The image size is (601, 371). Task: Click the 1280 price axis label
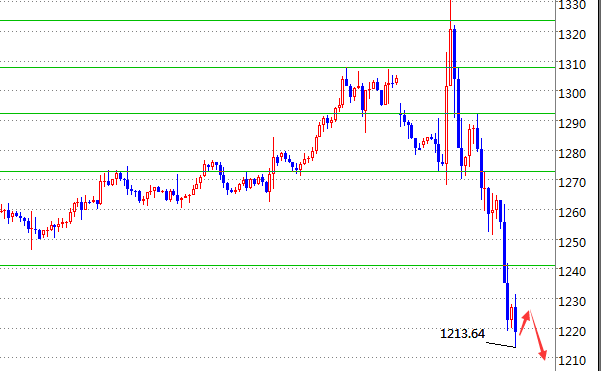[x=572, y=153]
